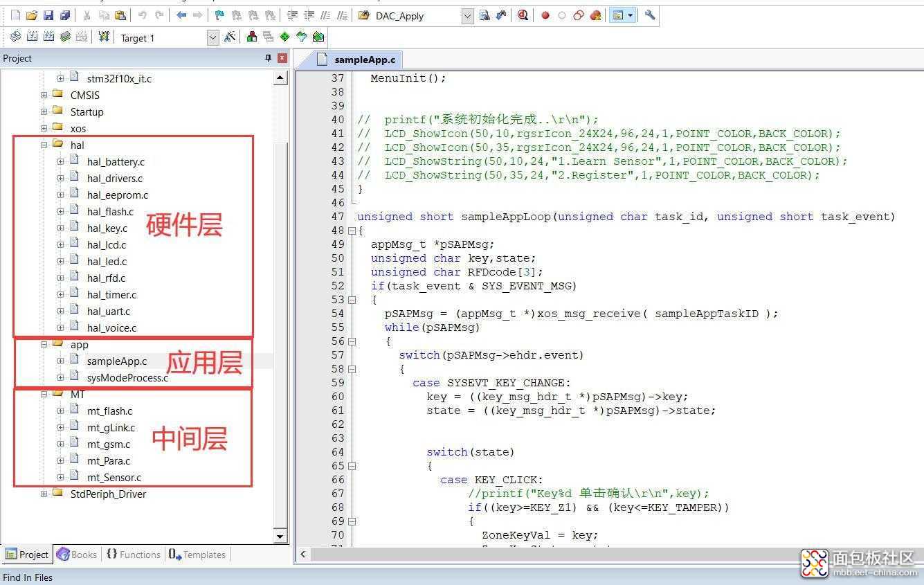Expand the Startup group
Viewport: 924px width, 585px height.
coord(44,111)
